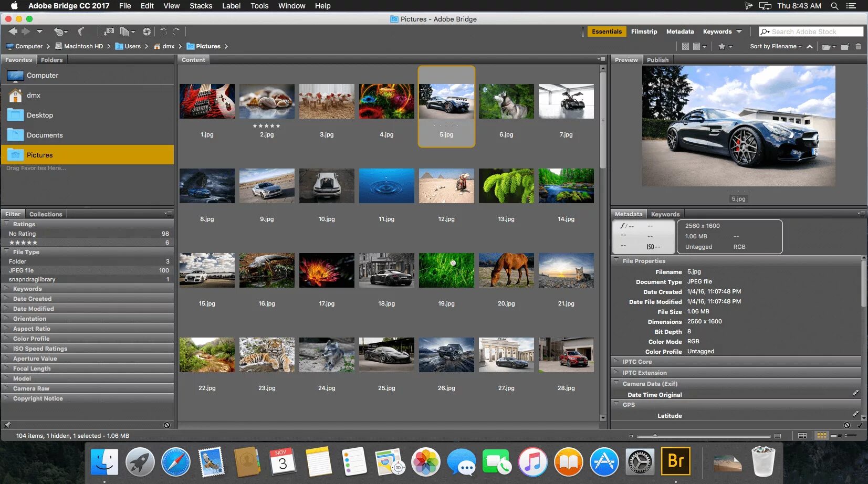This screenshot has width=868, height=484.
Task: Toggle keep filter pin icon
Action: coord(7,425)
